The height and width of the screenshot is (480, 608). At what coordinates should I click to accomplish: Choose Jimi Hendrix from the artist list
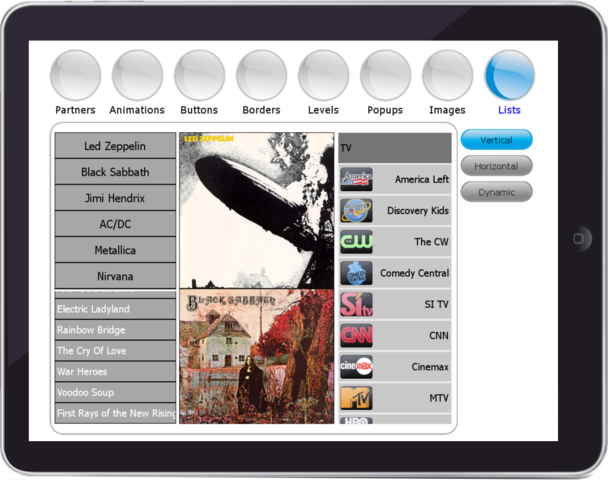115,198
